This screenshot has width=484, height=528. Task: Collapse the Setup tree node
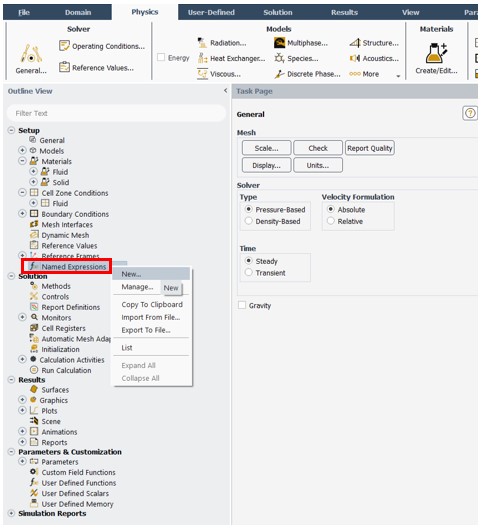[11, 130]
